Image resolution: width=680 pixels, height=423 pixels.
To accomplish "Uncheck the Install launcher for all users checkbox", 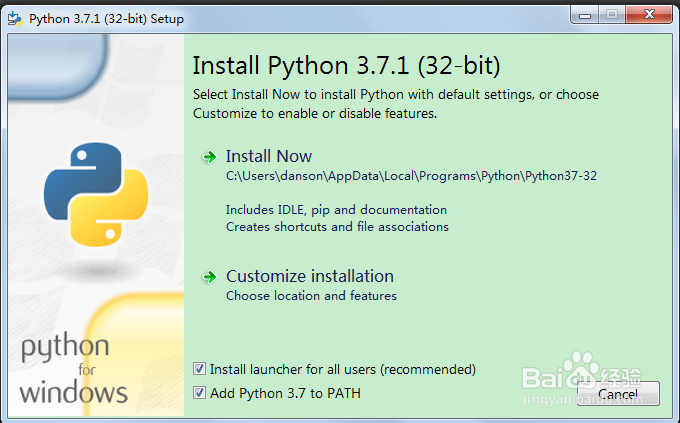I will click(x=200, y=369).
